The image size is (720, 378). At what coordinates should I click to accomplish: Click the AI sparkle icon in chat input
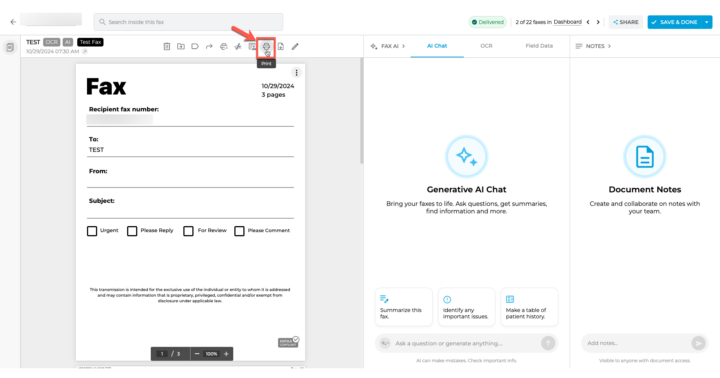pyautogui.click(x=385, y=343)
